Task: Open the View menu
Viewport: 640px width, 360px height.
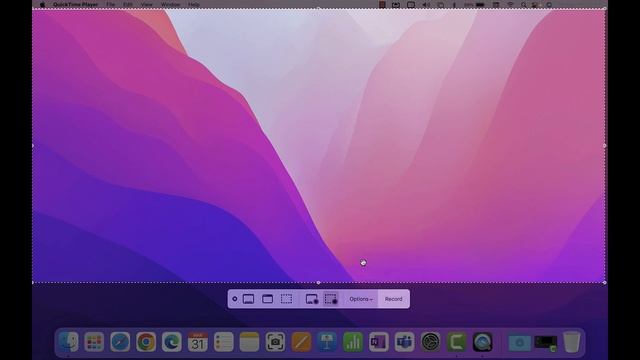Action: point(147,5)
